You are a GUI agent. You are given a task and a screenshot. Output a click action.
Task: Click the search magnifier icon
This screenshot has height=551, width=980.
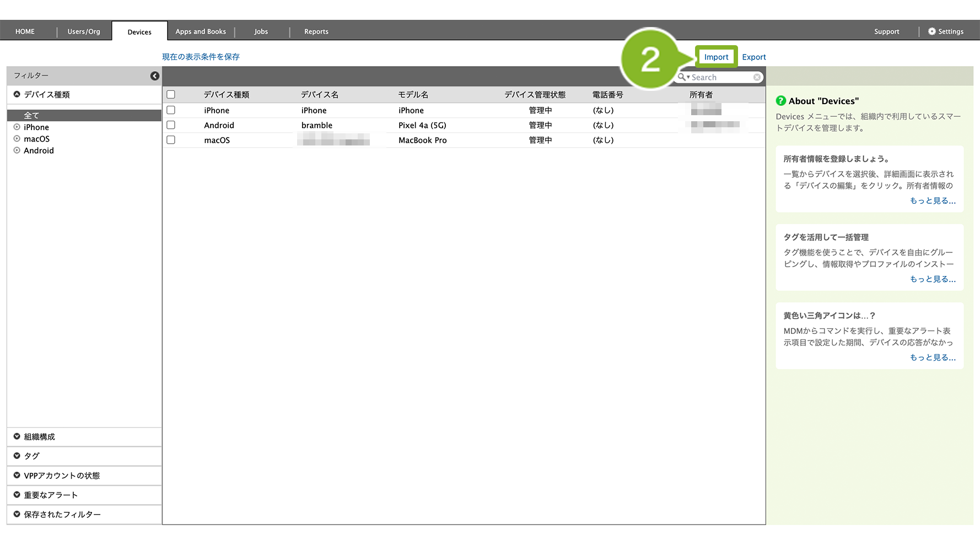pyautogui.click(x=682, y=77)
